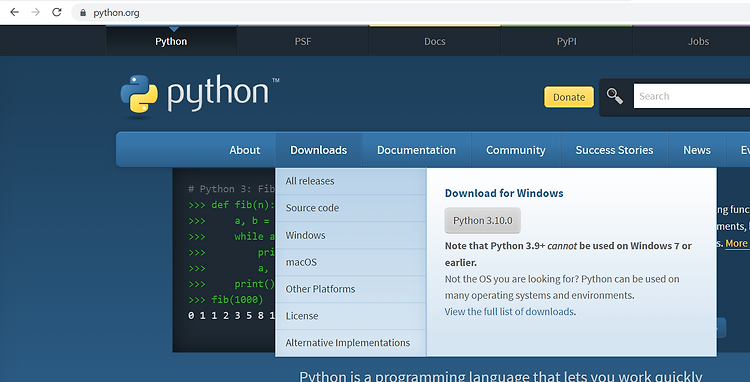Screen dimensions: 750x382
Task: Open the About menu
Action: (244, 150)
